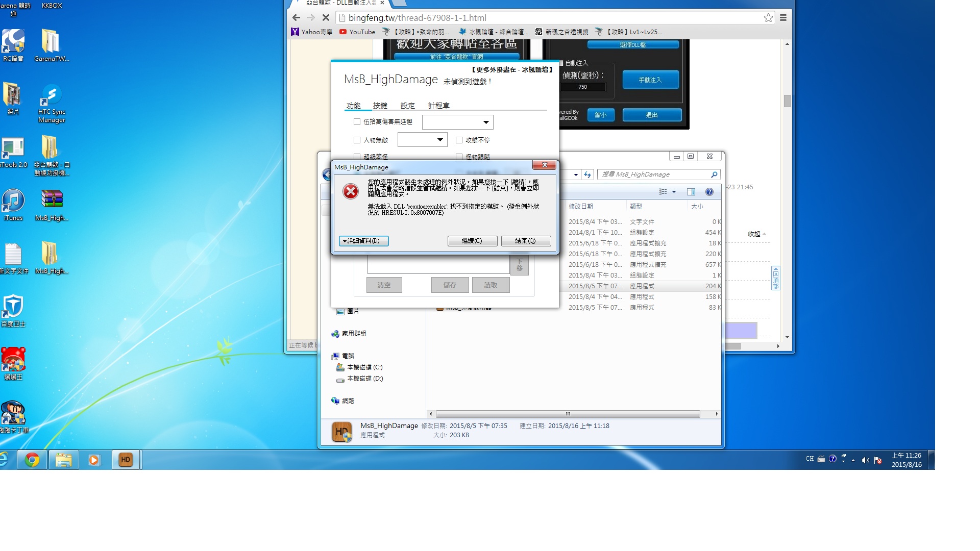Check the 攻擊不停 option

click(459, 140)
